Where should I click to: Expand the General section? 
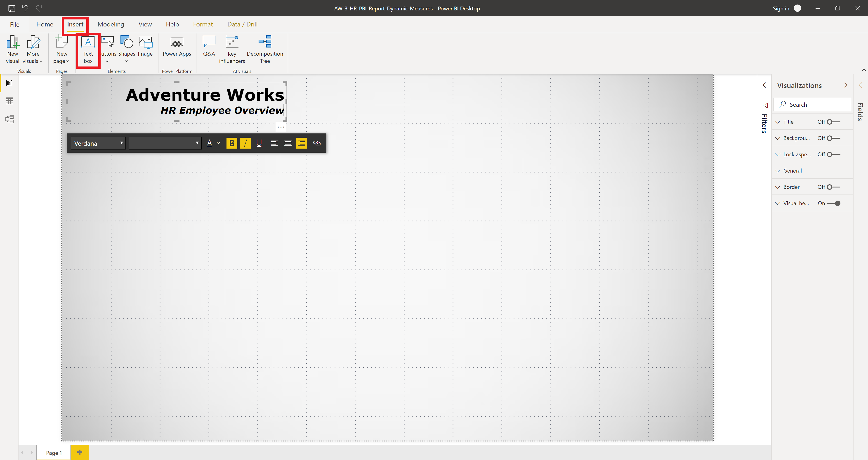point(778,171)
